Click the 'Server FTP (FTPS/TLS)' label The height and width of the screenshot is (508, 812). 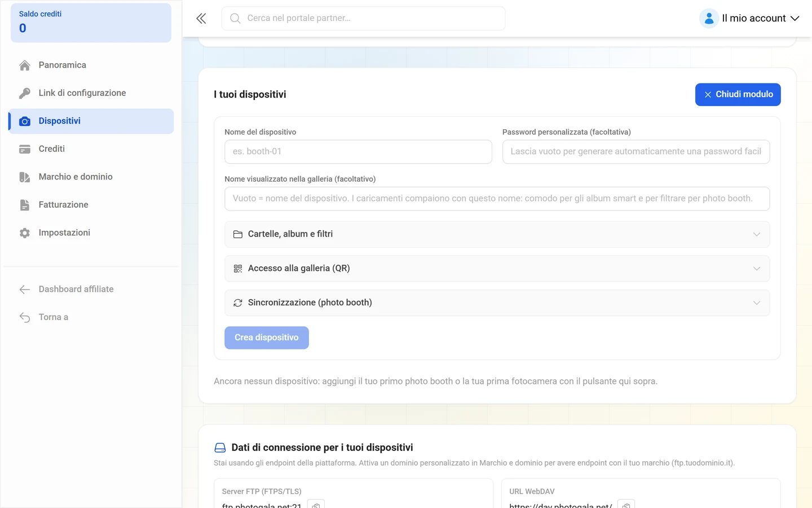262,492
